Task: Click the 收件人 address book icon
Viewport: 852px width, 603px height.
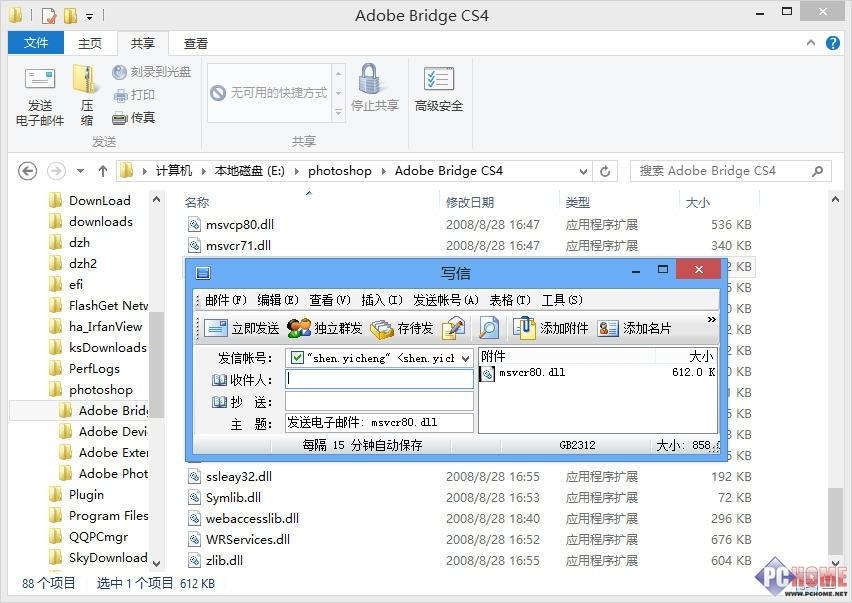Action: click(x=220, y=380)
